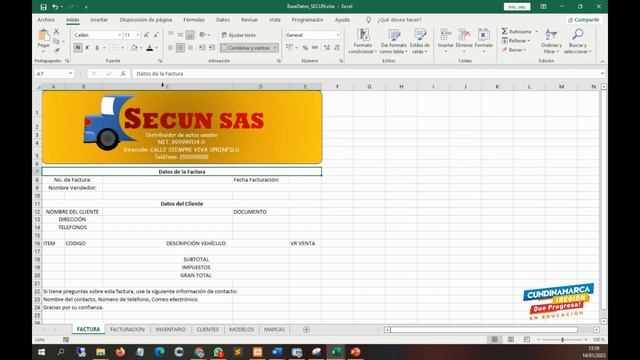640x360 pixels.
Task: Click the insert function fx icon
Action: coord(123,73)
